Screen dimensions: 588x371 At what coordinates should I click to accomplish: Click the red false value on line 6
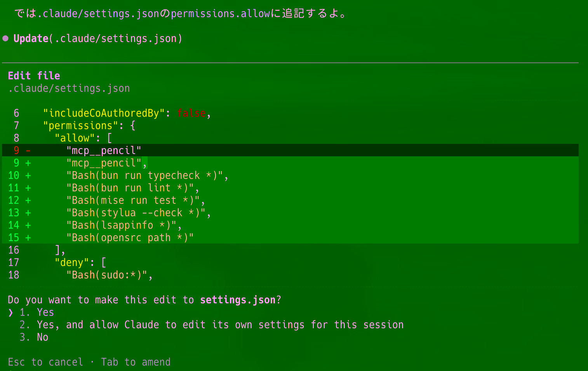tap(191, 113)
